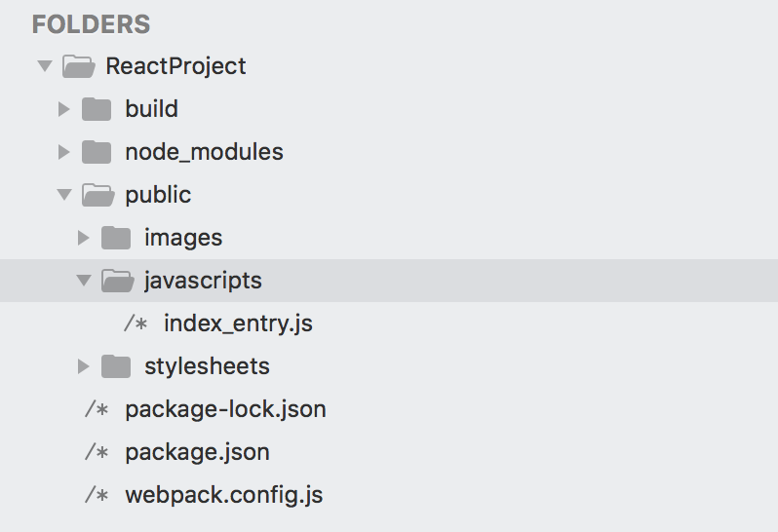
Task: Click the build folder icon
Action: [97, 109]
